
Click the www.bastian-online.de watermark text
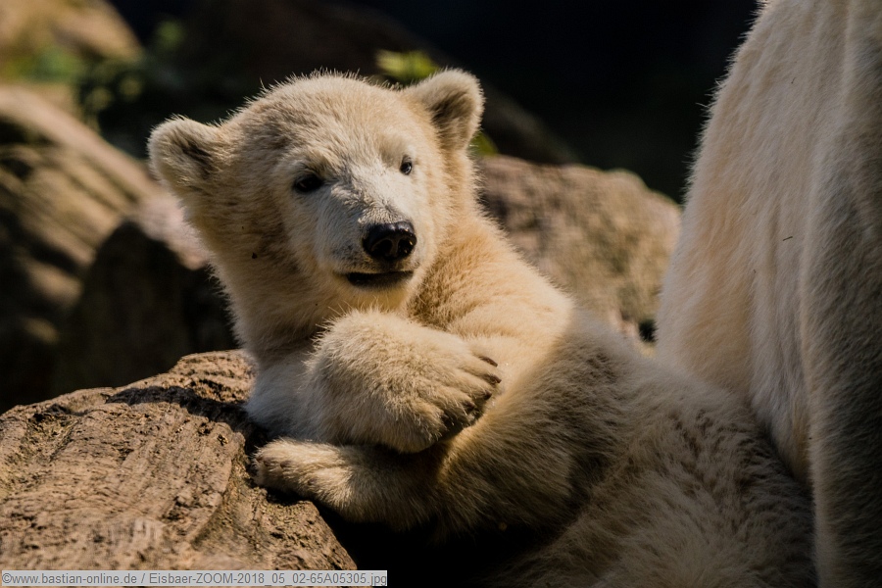72,579
